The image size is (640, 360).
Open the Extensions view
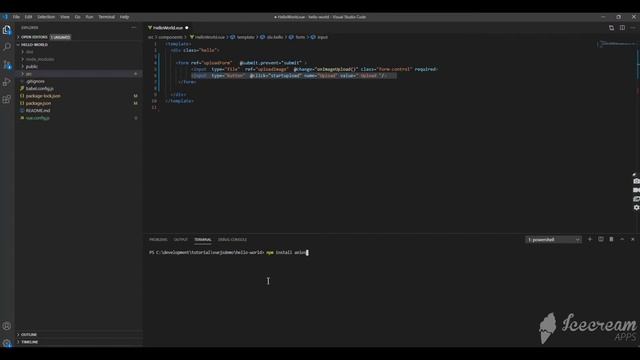point(7,99)
